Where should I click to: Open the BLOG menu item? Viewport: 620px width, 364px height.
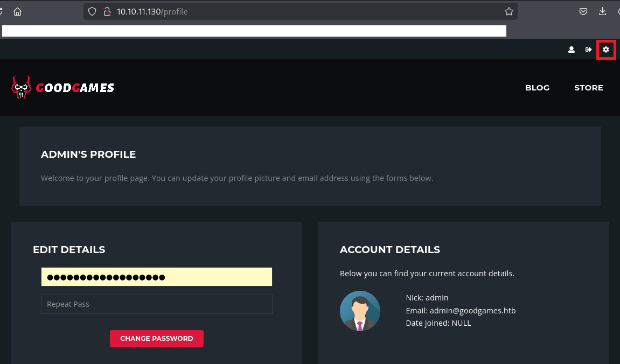point(537,88)
